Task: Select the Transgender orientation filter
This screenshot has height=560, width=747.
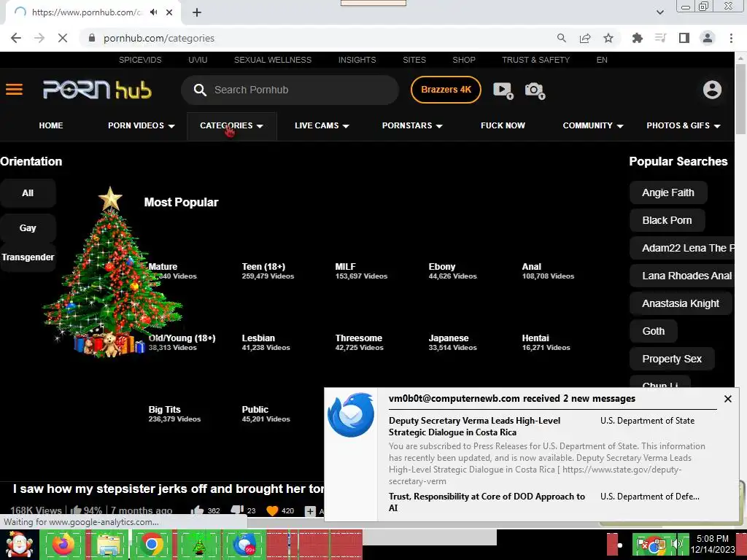Action: pos(28,257)
